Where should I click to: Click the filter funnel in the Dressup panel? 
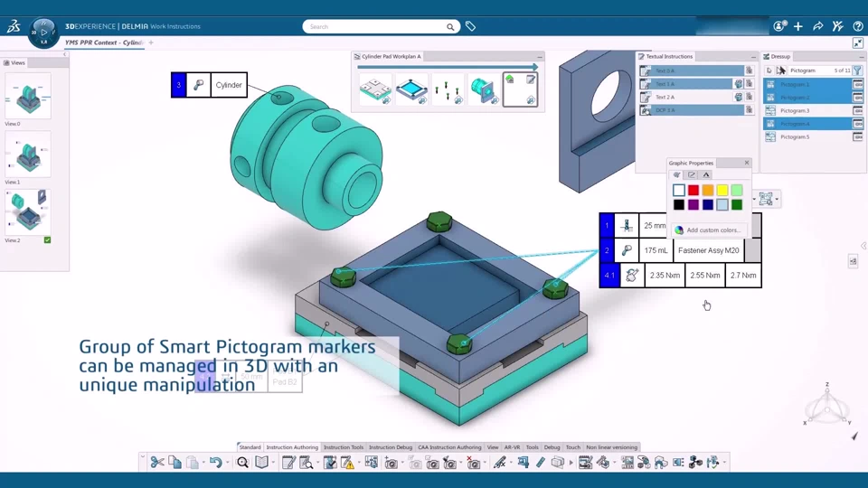[x=857, y=70]
